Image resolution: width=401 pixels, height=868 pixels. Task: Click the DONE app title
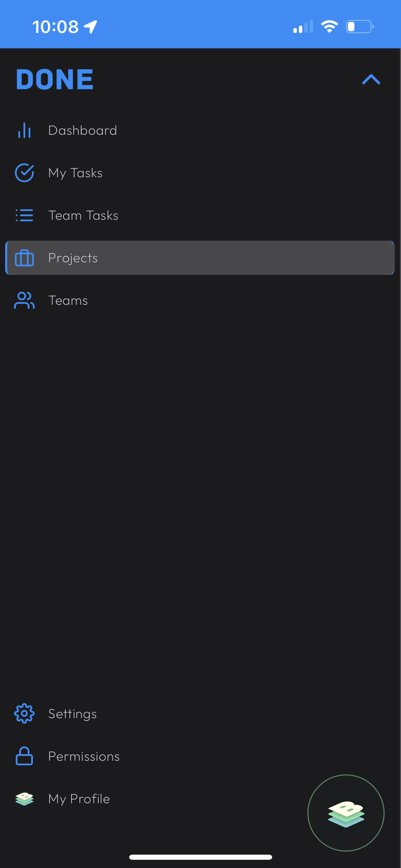(x=54, y=79)
